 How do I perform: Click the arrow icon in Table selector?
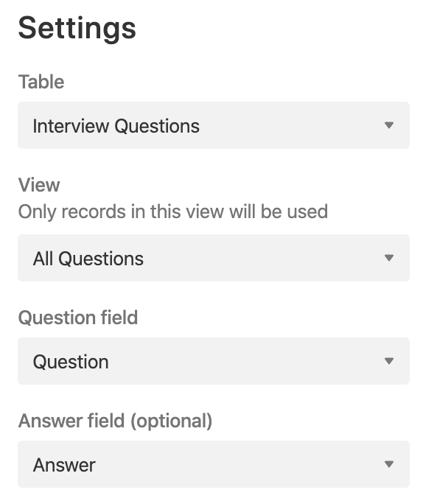click(x=389, y=125)
